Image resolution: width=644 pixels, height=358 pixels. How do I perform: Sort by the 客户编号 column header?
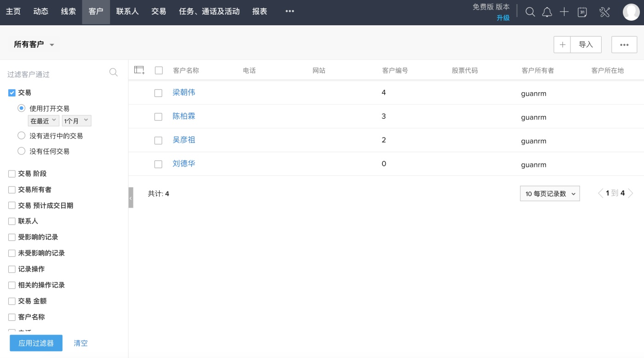(x=395, y=70)
